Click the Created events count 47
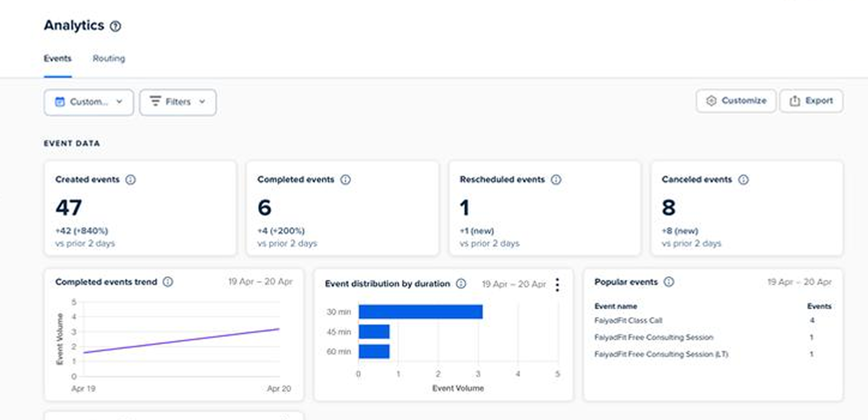This screenshot has width=868, height=420. coord(69,207)
